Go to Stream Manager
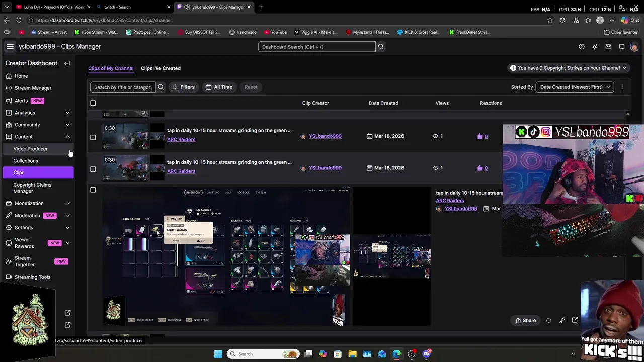This screenshot has height=362, width=644. click(33, 88)
